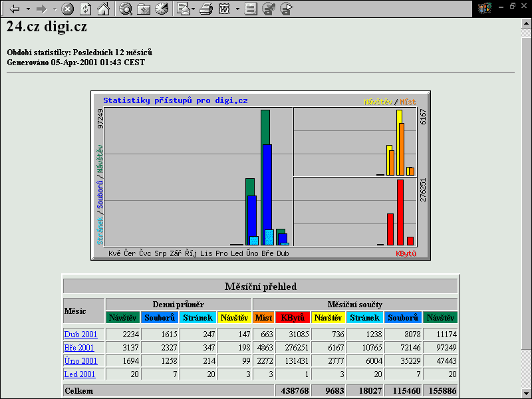Viewport: 532px width, 399px height.
Task: Click the total value 9683
Action: coord(334,391)
